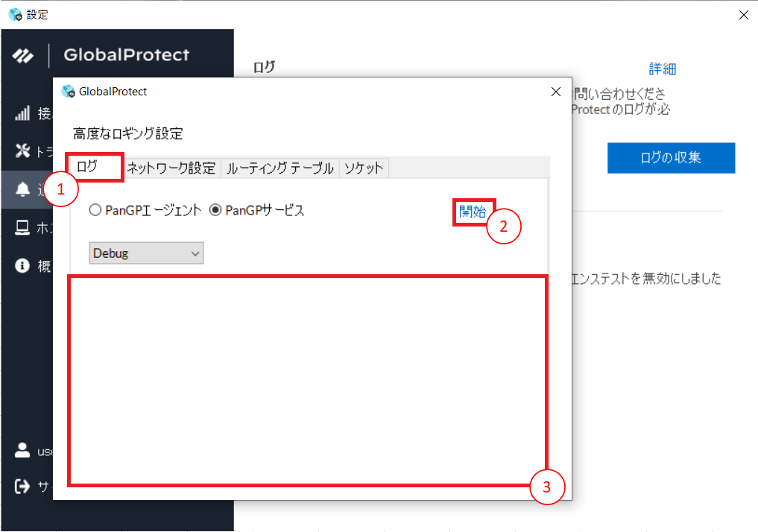Image resolution: width=758 pixels, height=532 pixels.
Task: Open the ソケット tab
Action: pyautogui.click(x=364, y=168)
